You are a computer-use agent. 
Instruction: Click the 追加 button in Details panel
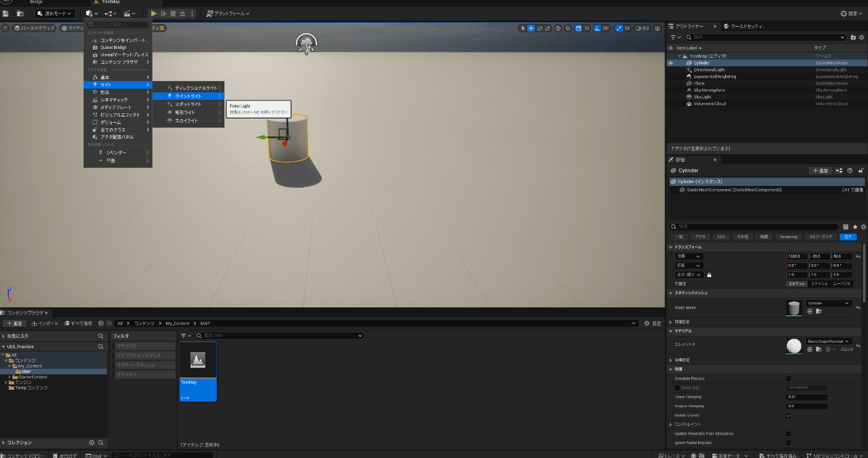pyautogui.click(x=820, y=170)
